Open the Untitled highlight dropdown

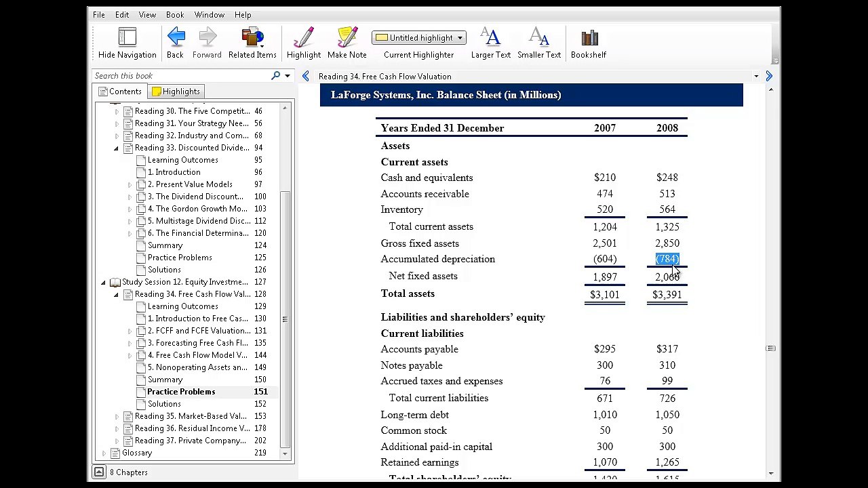pyautogui.click(x=418, y=38)
